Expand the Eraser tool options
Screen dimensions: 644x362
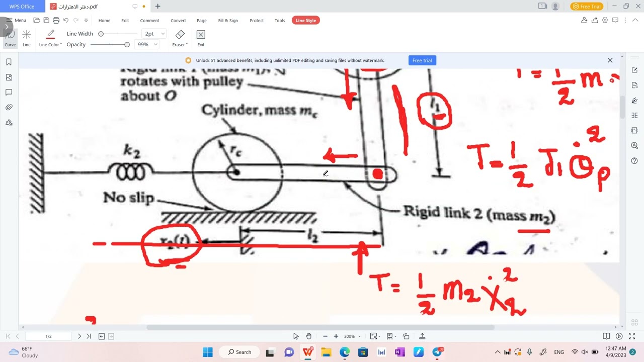click(x=180, y=38)
